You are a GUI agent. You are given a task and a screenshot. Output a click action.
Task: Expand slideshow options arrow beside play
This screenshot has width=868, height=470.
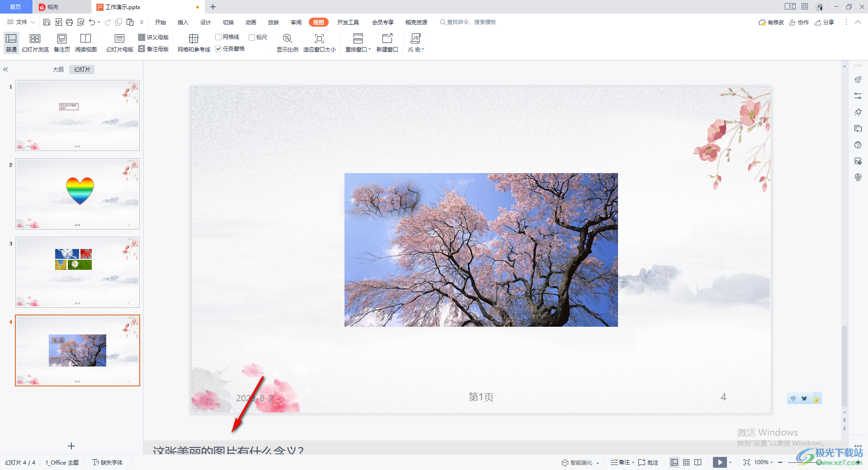[x=731, y=462]
